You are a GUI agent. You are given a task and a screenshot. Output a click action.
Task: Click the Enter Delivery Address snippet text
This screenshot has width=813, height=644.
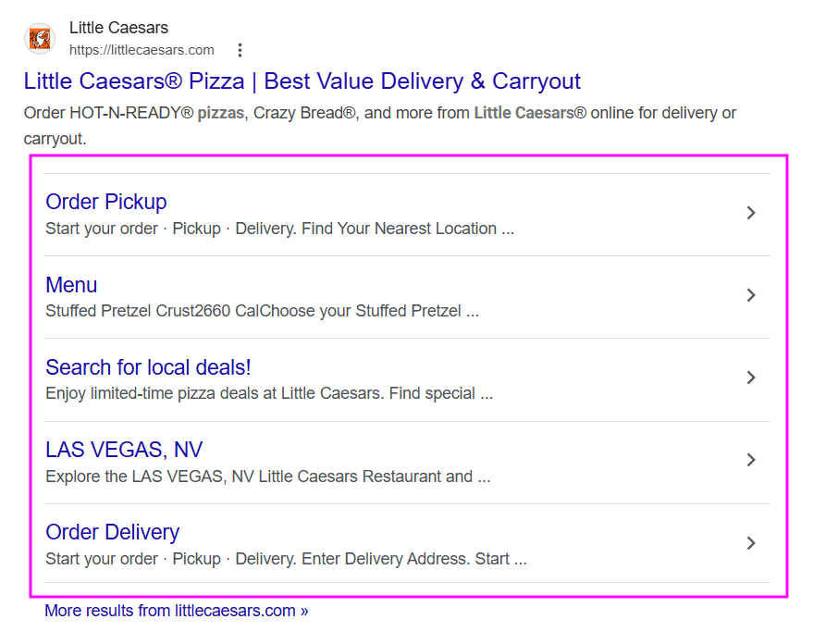pyautogui.click(x=286, y=559)
